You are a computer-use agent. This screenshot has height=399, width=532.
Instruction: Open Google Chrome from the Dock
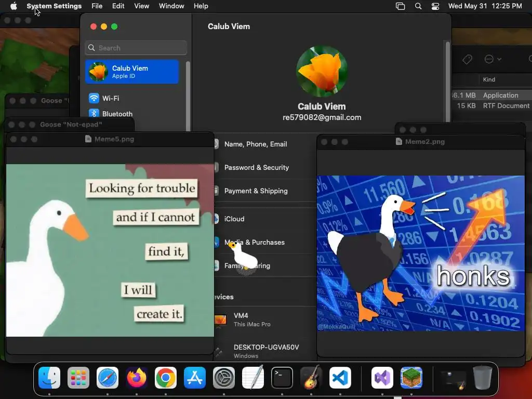coord(166,378)
